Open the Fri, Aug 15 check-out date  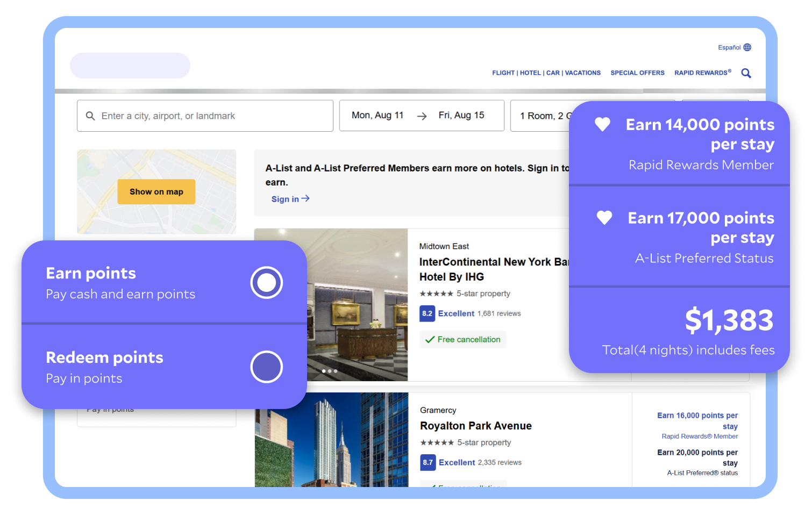pyautogui.click(x=461, y=115)
